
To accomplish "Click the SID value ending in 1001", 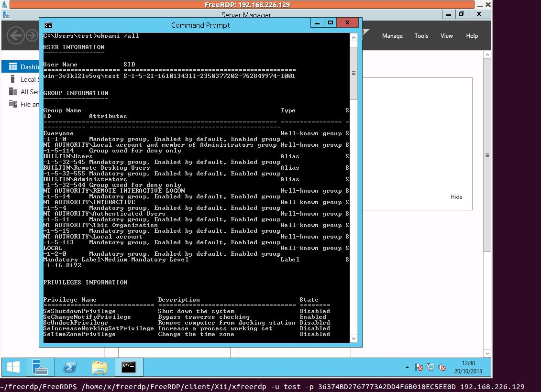I will coord(210,76).
